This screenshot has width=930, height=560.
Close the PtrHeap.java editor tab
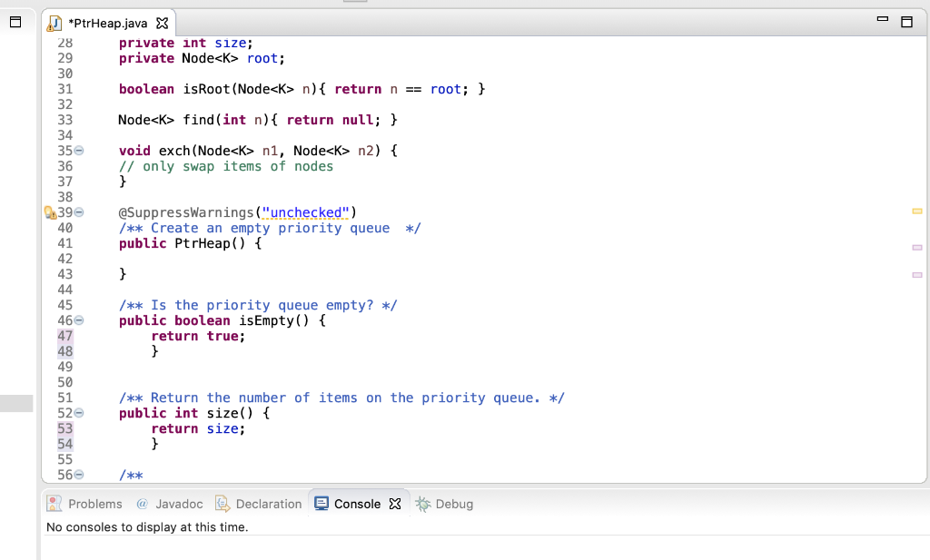[x=163, y=22]
